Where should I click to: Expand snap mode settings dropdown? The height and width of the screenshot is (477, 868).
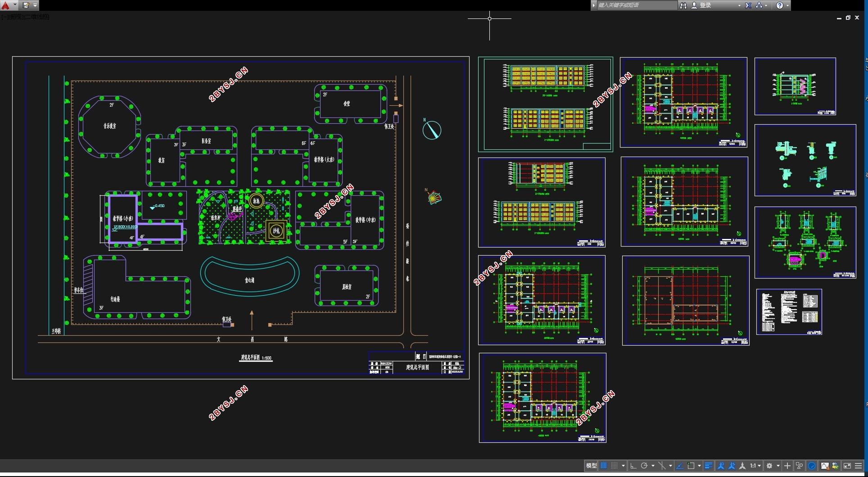(623, 466)
